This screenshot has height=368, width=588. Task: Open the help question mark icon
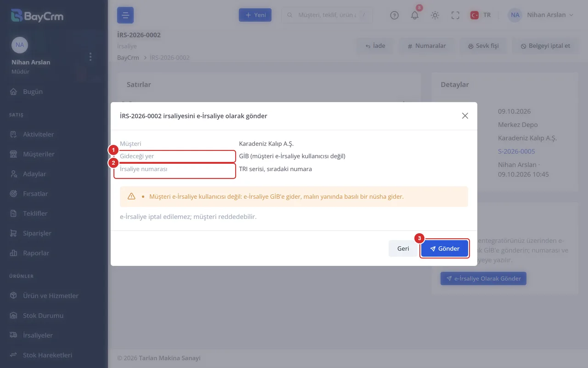point(394,15)
